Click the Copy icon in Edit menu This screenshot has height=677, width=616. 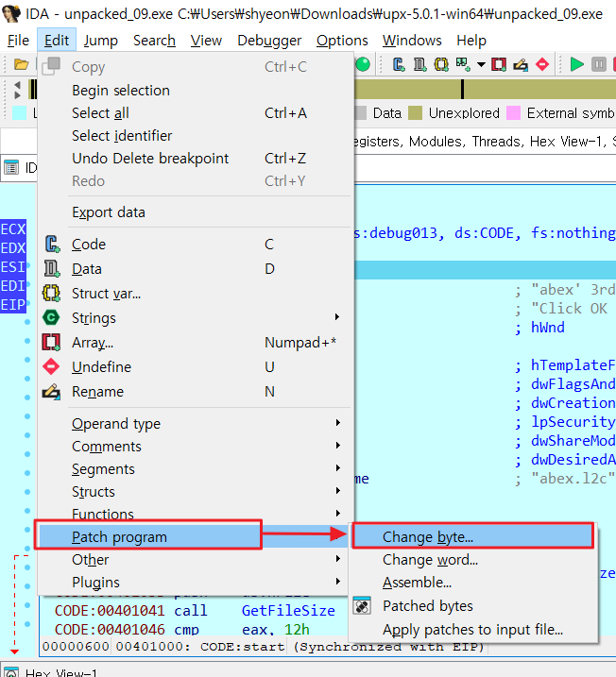click(x=51, y=66)
